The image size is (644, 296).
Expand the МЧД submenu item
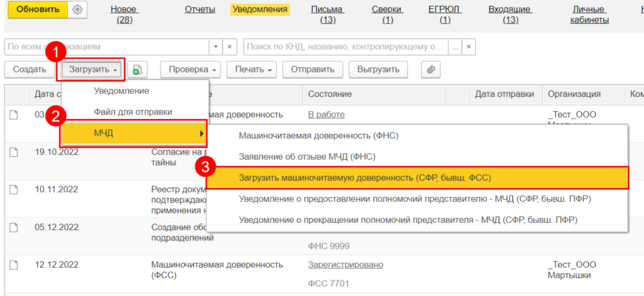134,133
